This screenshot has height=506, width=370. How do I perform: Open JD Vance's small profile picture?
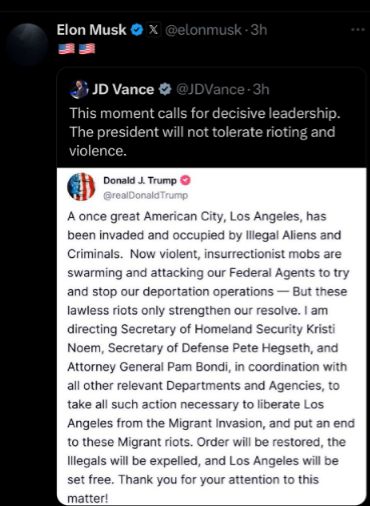click(79, 89)
